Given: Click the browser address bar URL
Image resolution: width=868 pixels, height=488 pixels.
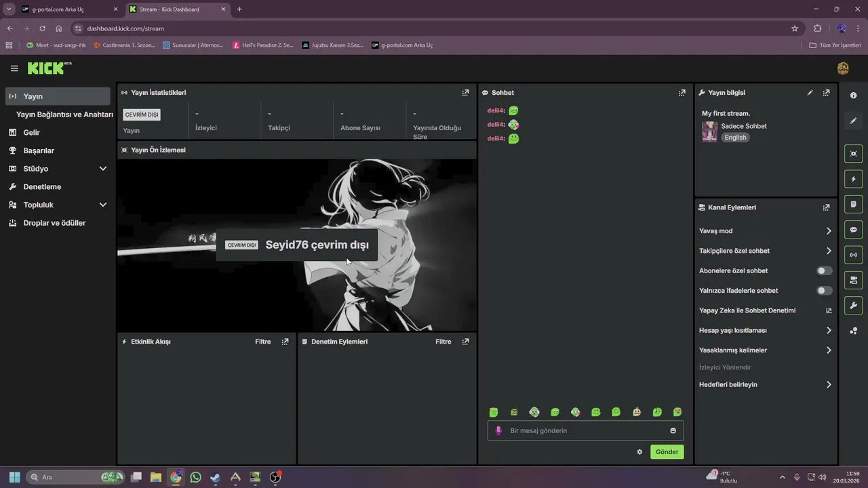Looking at the screenshot, I should click(125, 28).
